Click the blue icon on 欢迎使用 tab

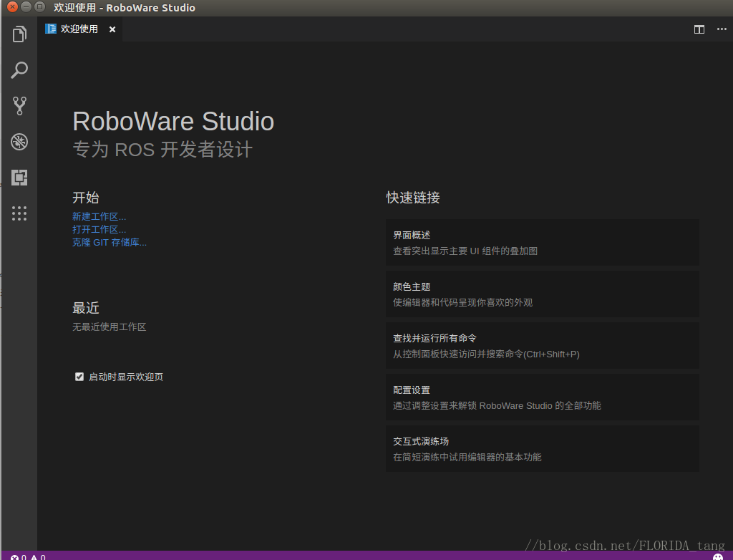pos(51,29)
